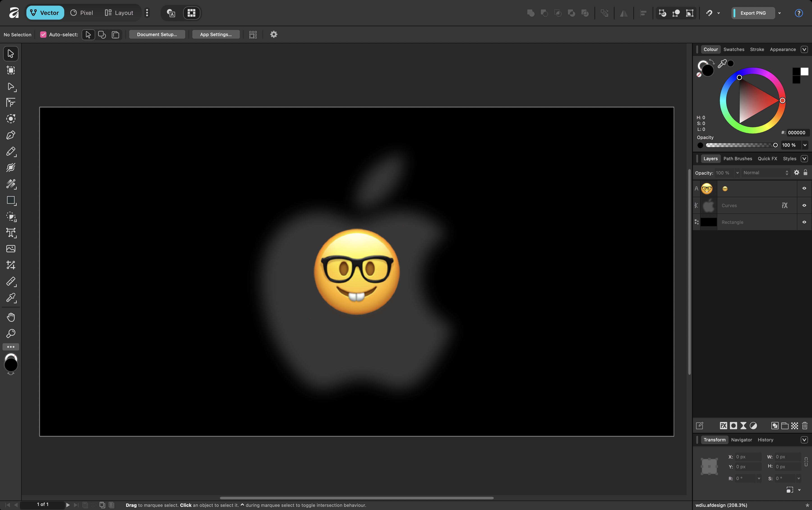The height and width of the screenshot is (510, 812).
Task: Select the Colour Picker tool
Action: pos(10,297)
